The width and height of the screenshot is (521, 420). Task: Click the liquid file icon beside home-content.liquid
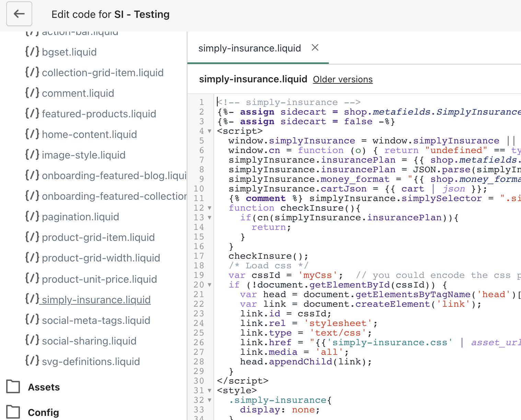[x=32, y=134]
